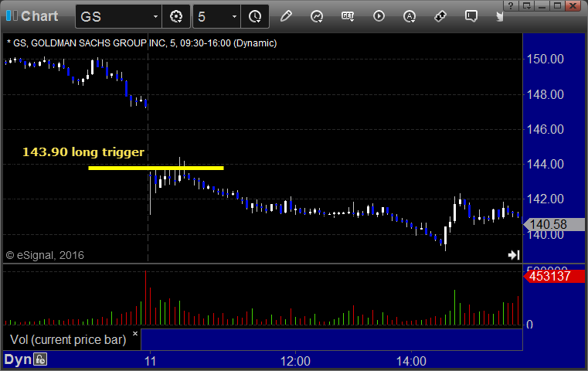Click the 144.00 price axis label
The image size is (588, 371).
546,164
